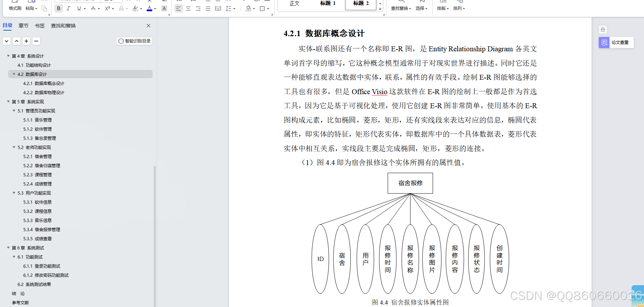Apply superscript X² formatting
This screenshot has width=644, height=307.
coord(108,8)
